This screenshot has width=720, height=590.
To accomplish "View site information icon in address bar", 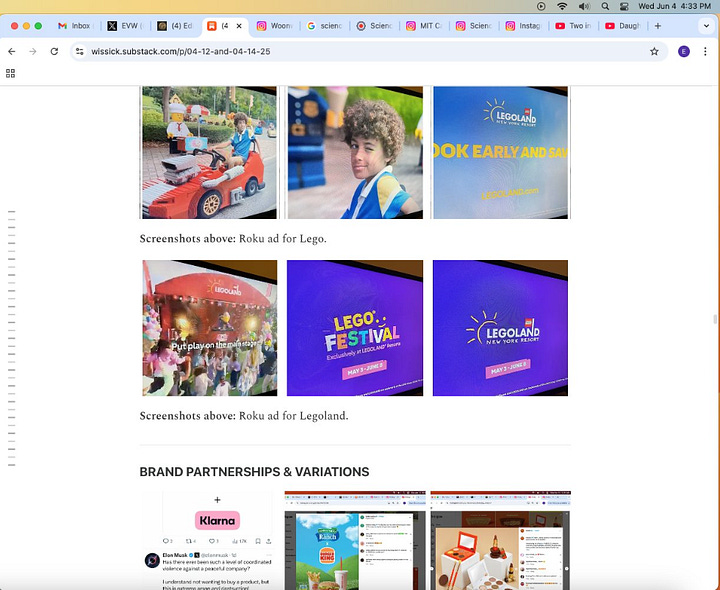I will [80, 51].
